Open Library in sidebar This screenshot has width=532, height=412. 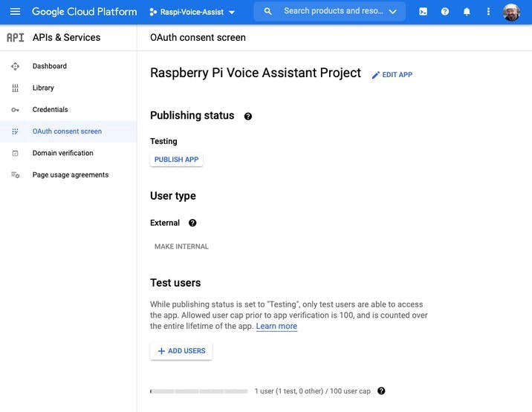click(43, 88)
